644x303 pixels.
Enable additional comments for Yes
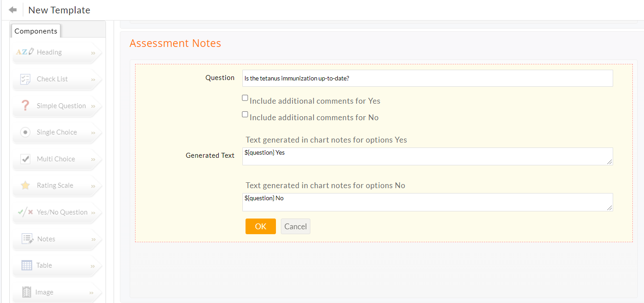point(245,97)
